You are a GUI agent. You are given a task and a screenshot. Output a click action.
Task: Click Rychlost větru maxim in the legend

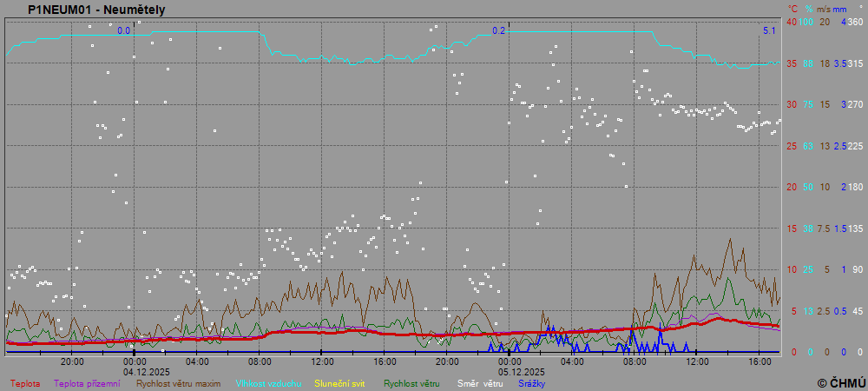(x=179, y=383)
